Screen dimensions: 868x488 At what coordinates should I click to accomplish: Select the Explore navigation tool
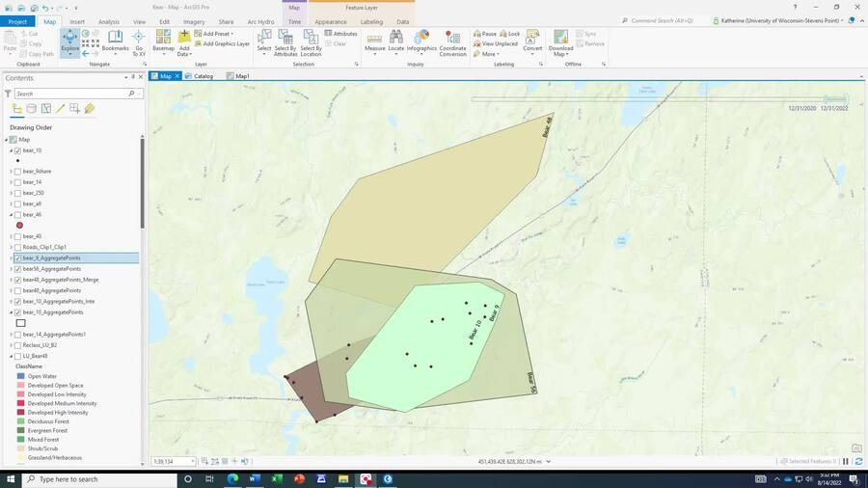[70, 40]
